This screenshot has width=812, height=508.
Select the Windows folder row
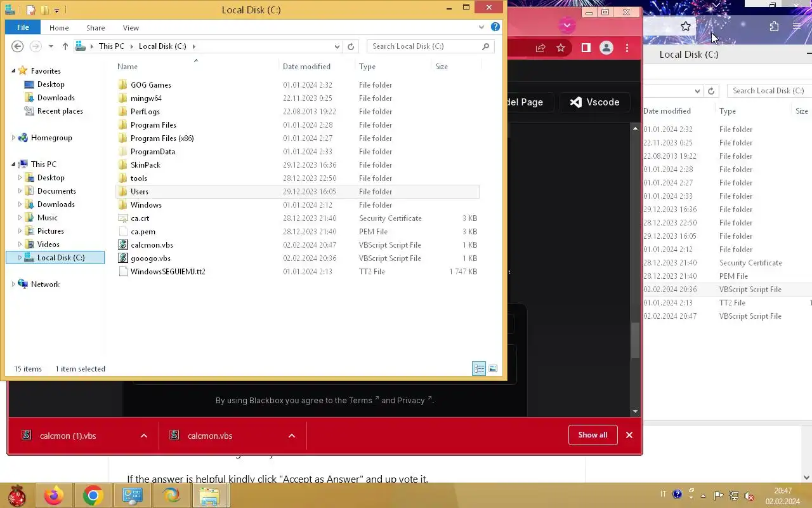pos(298,205)
